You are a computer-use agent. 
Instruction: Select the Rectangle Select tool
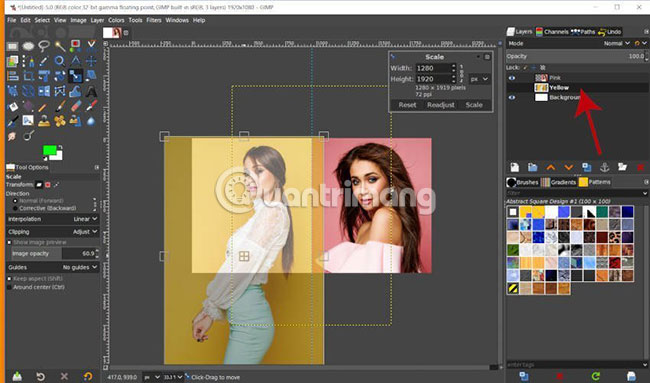tap(12, 46)
